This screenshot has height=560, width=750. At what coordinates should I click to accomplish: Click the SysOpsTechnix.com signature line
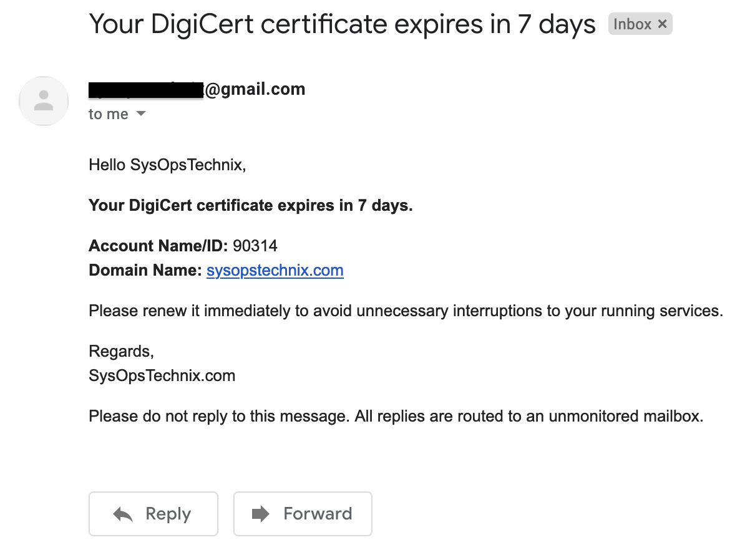coord(162,376)
